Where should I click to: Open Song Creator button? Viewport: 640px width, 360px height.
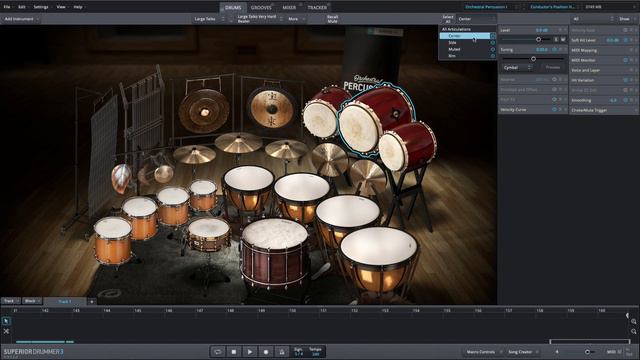pyautogui.click(x=522, y=352)
